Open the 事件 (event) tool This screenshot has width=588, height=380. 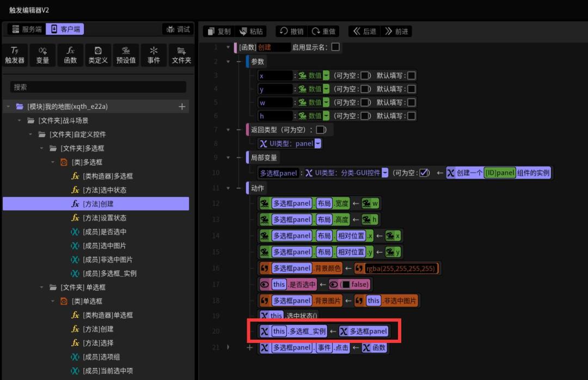point(154,55)
